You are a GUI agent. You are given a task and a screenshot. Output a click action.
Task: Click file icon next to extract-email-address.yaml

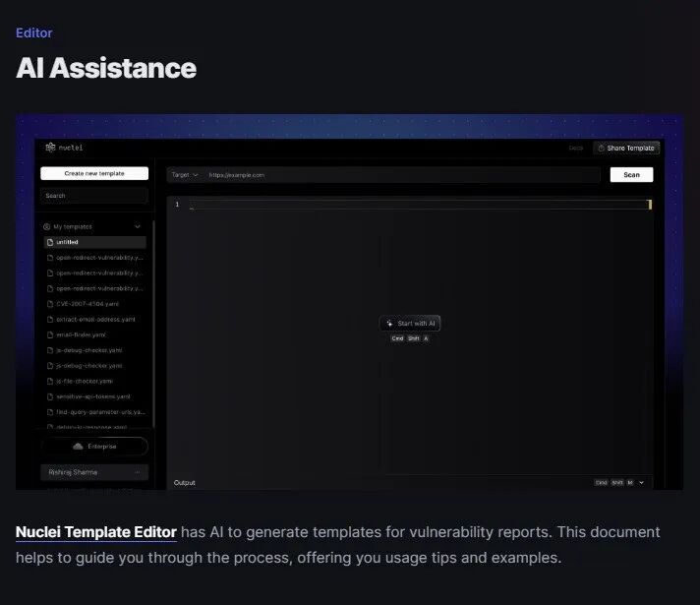(x=50, y=320)
